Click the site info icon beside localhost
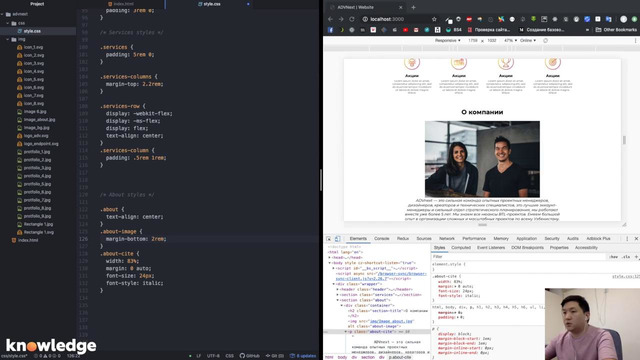This screenshot has width=640, height=360. pyautogui.click(x=365, y=19)
